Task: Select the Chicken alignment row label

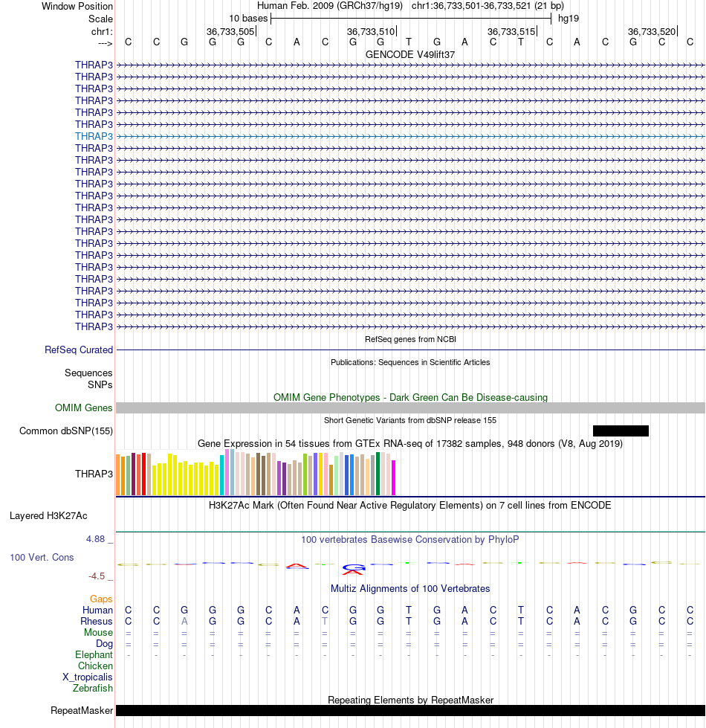Action: click(96, 666)
